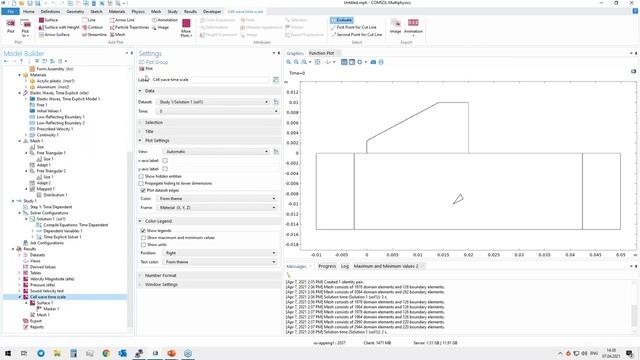Enable the x-axis label checkbox
Screen dimensions: 640x360
click(x=165, y=160)
